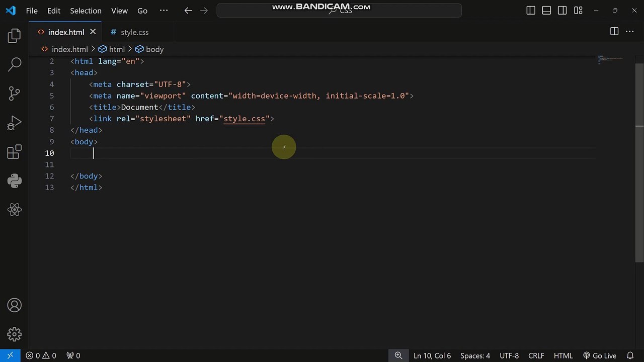Viewport: 644px width, 362px height.
Task: Open the Manage gear icon
Action: pos(15,334)
